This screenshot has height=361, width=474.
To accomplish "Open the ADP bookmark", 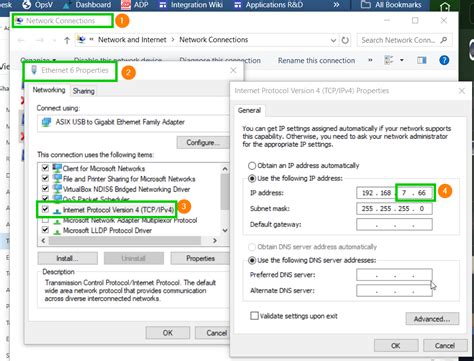I will (x=135, y=5).
